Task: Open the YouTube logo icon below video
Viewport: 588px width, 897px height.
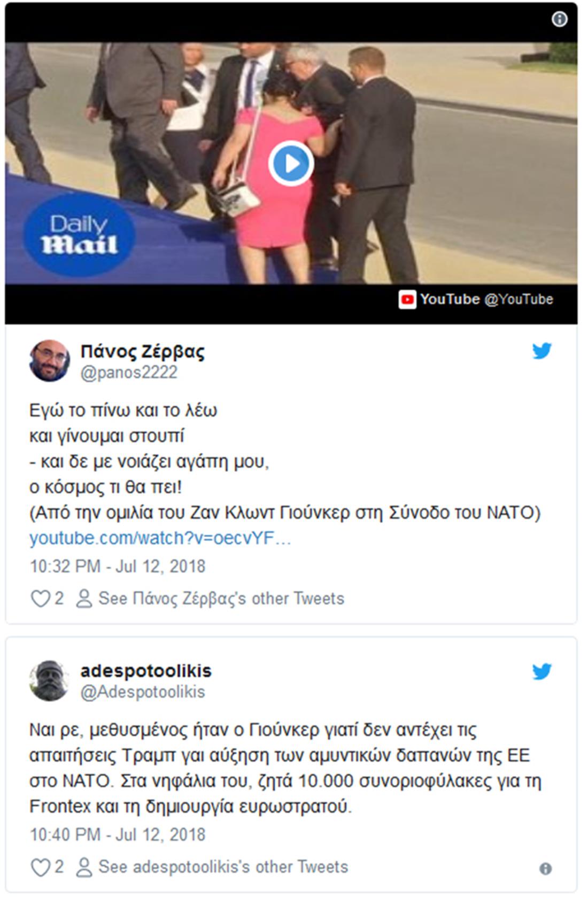Action: pos(407,299)
